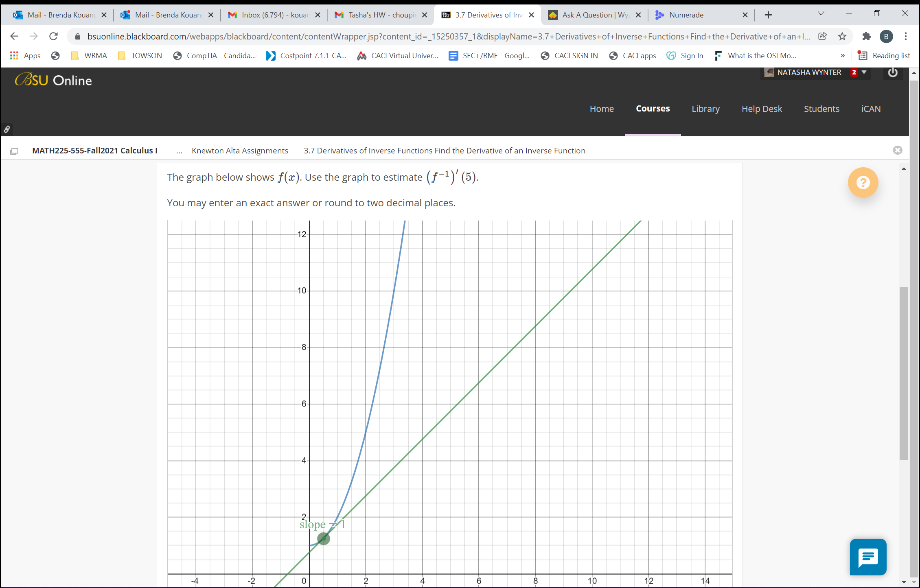This screenshot has height=588, width=920.
Task: Expand the collapsed breadcrumb ellipsis
Action: (179, 151)
